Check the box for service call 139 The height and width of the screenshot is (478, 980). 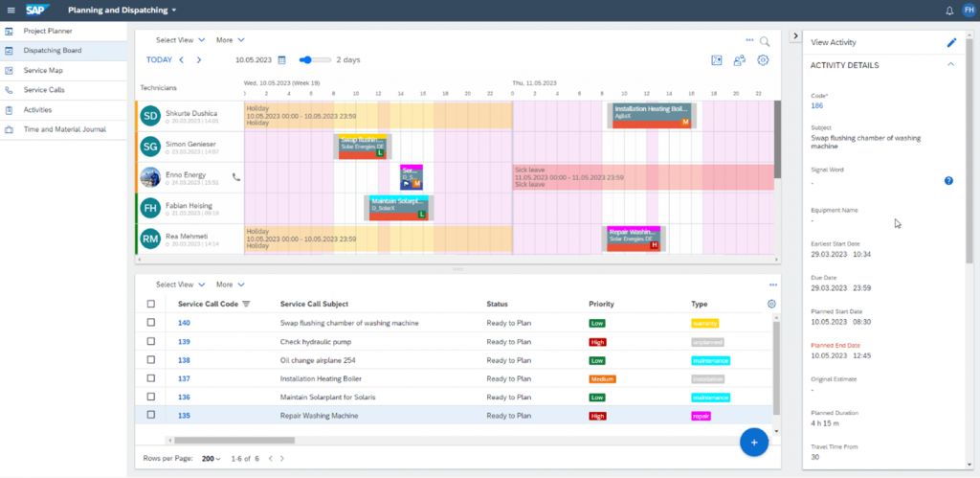[x=150, y=342]
